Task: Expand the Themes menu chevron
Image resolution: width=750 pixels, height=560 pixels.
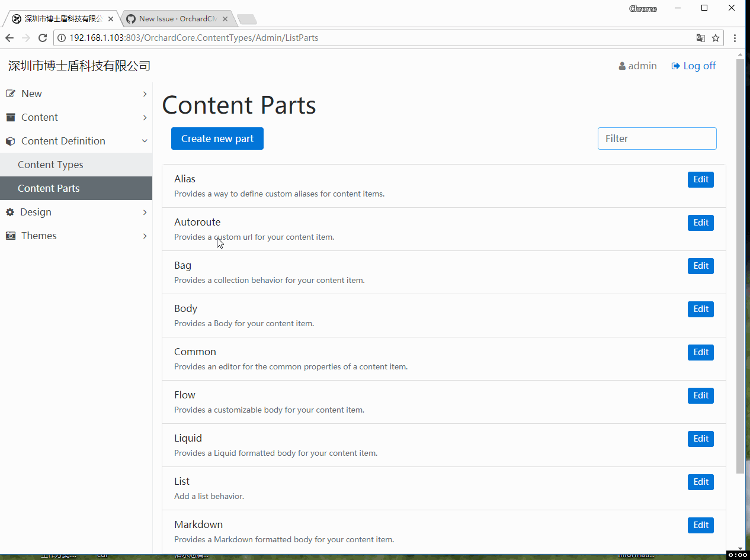Action: [145, 236]
